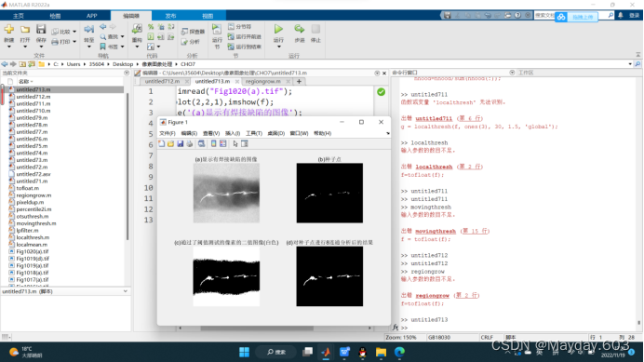Click the notification bell icon
644x362 pixels.
point(621,15)
